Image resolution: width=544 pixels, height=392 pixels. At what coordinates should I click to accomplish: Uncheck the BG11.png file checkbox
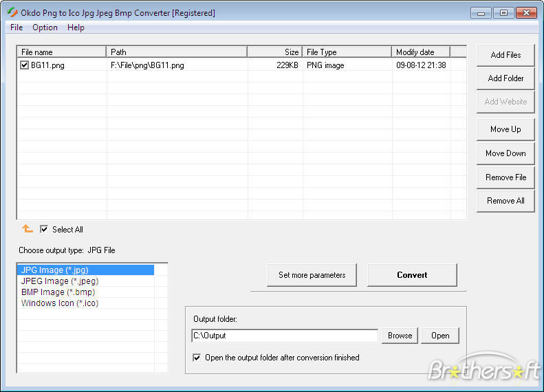point(24,65)
